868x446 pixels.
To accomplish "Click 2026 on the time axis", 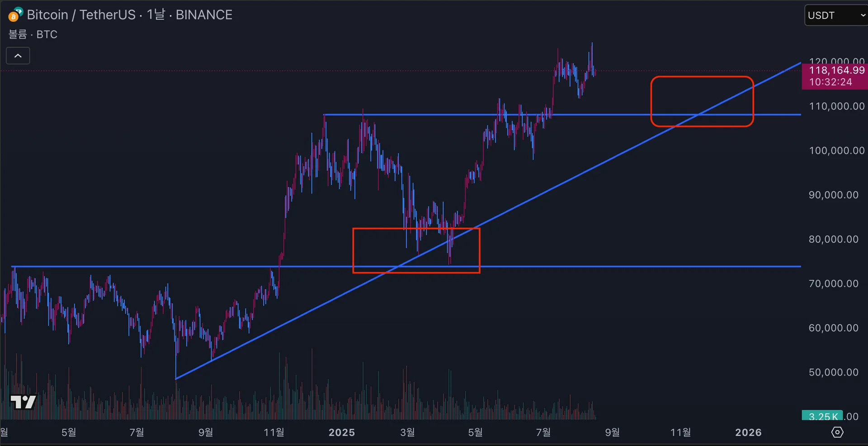I will click(x=748, y=432).
